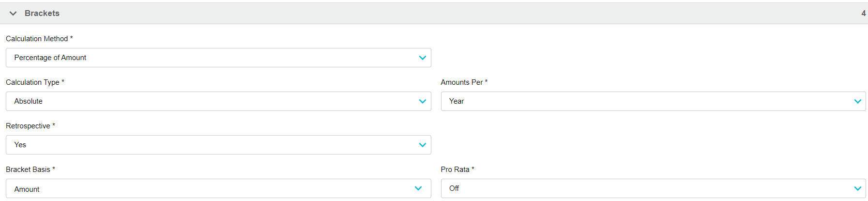This screenshot has width=868, height=201.
Task: Collapse the Brackets section chevron
Action: [x=13, y=14]
